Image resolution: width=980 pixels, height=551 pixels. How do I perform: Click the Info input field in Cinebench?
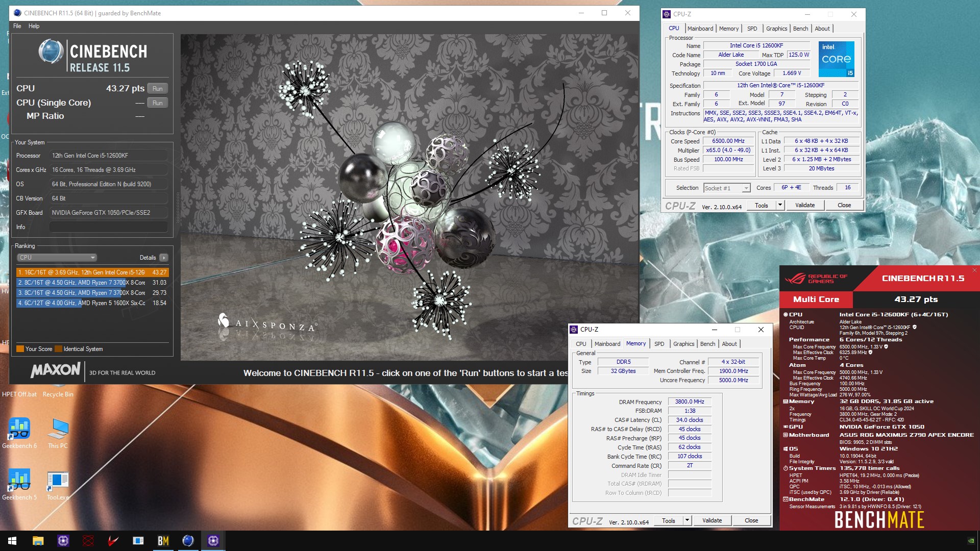(109, 227)
